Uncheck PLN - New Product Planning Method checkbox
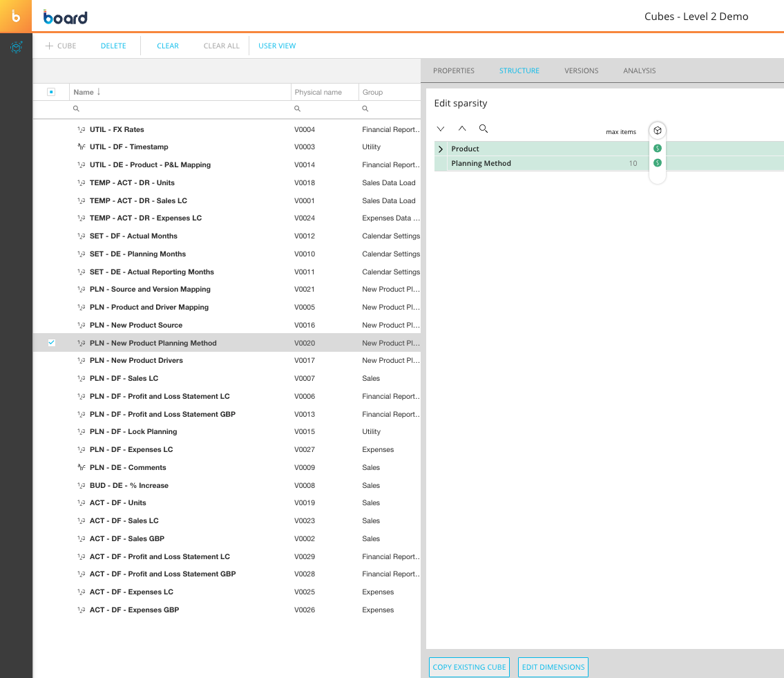The image size is (784, 678). 52,343
